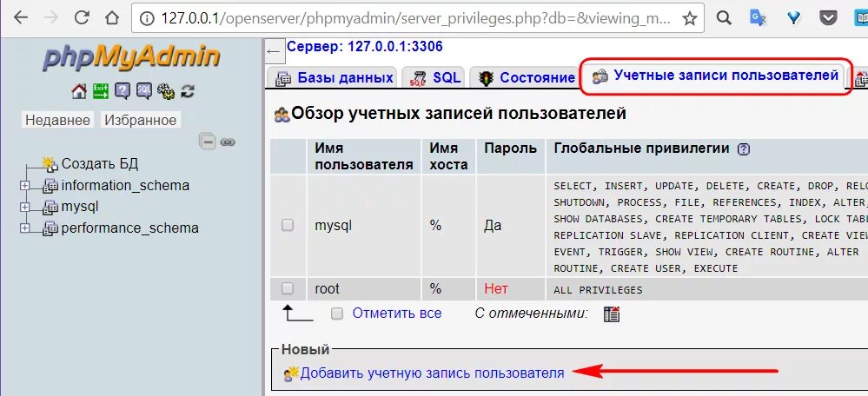
Task: Open the Базы данных tab
Action: coord(332,77)
